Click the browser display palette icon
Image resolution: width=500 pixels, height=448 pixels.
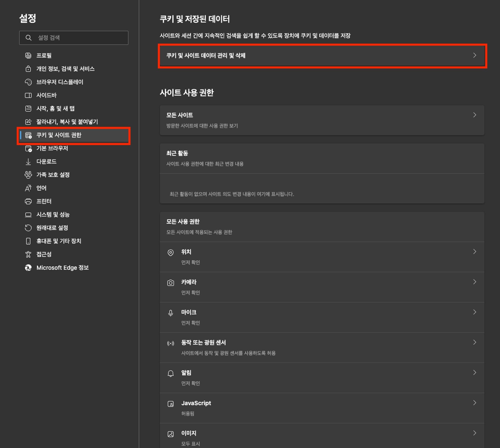(x=28, y=82)
